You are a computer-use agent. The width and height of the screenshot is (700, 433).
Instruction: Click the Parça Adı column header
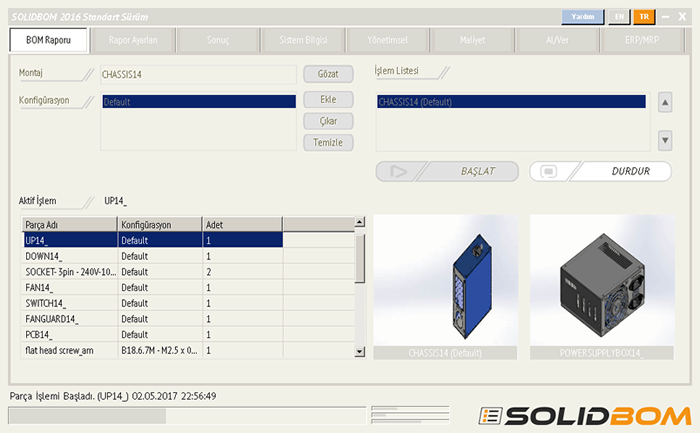(70, 225)
